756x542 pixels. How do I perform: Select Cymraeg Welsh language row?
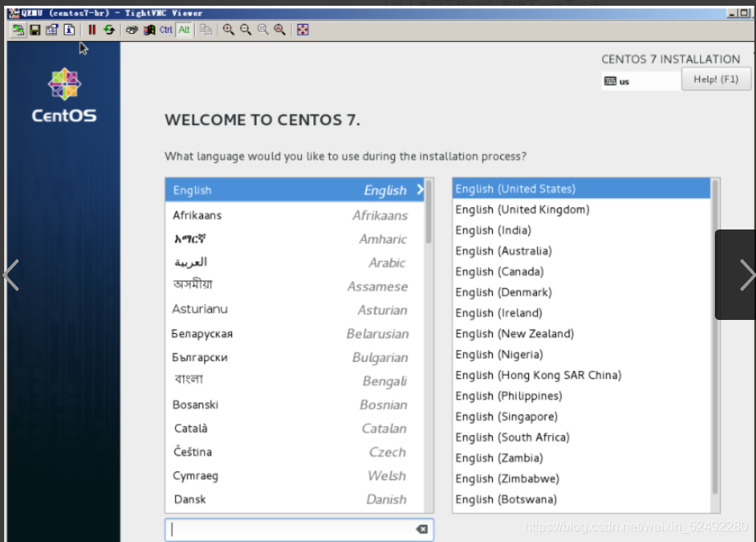click(295, 475)
